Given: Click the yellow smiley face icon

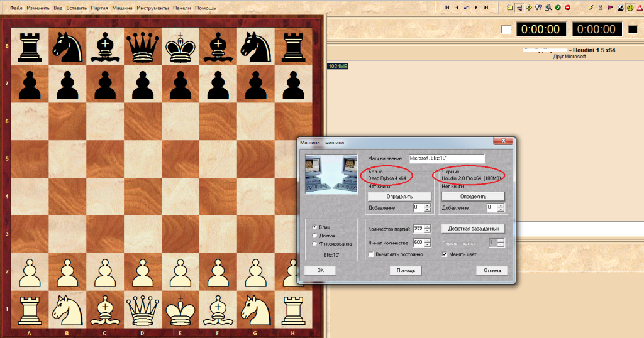Looking at the screenshot, I should 630,8.
